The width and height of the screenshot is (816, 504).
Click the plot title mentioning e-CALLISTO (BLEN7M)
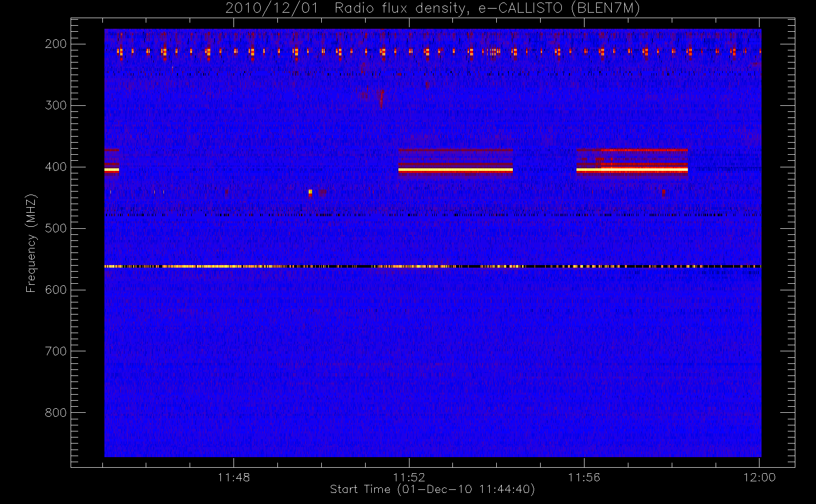click(433, 9)
